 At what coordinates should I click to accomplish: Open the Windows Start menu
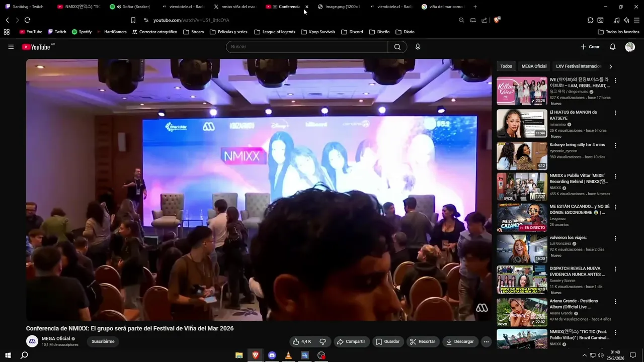[8, 355]
